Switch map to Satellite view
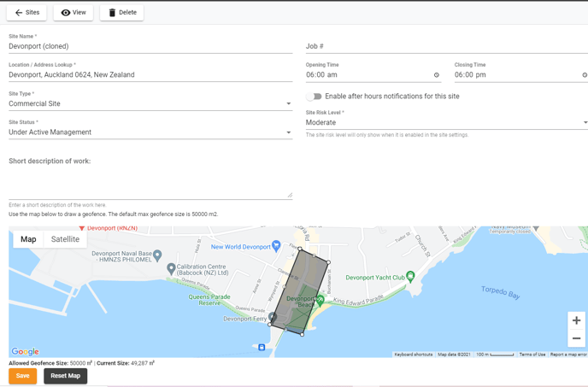The height and width of the screenshot is (387, 588). [x=65, y=239]
